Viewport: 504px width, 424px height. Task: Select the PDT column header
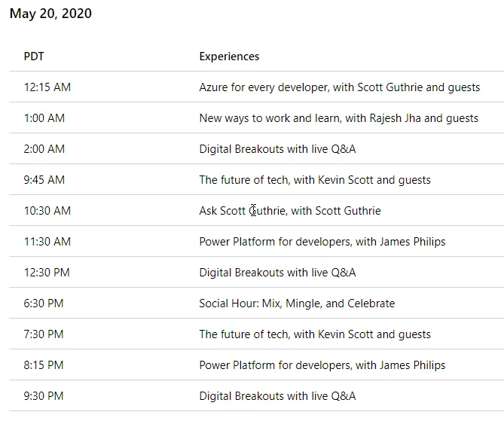(34, 56)
